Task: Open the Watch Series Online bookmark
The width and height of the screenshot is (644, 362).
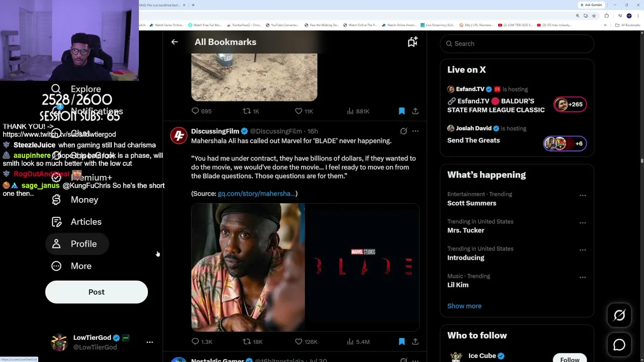Action: pos(166,25)
